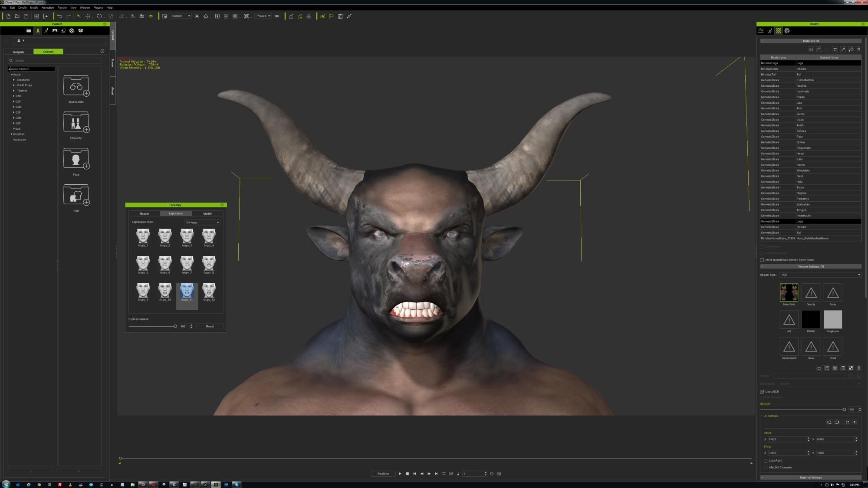Viewport: 868px width, 488px height.
Task: Open the Animation menu
Action: pyautogui.click(x=48, y=7)
